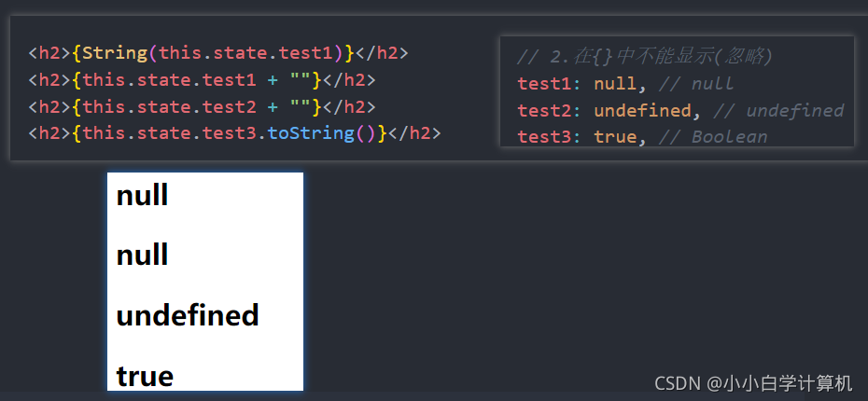The image size is (868, 401).
Task: Click the bold "undefined" heading in white output
Action: [188, 314]
